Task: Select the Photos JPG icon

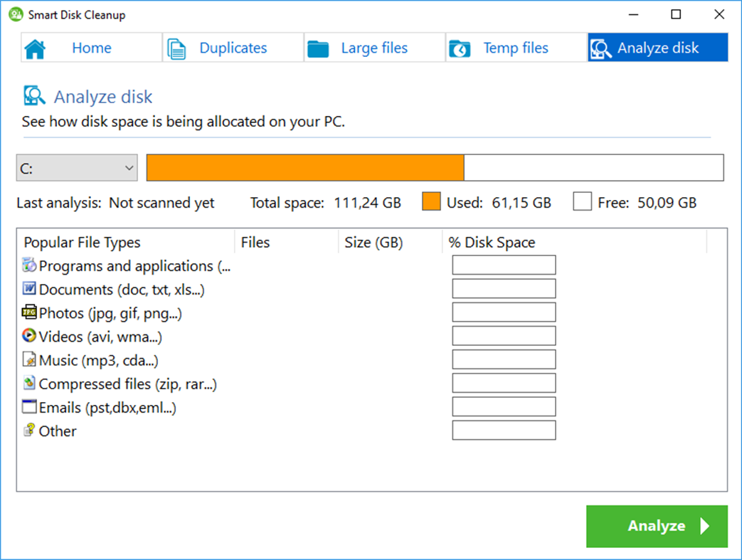Action: click(x=28, y=312)
